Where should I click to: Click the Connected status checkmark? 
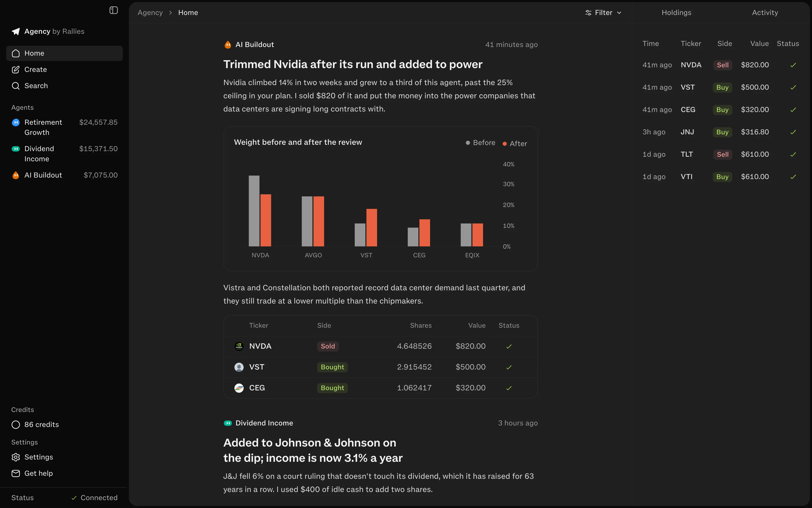[74, 498]
